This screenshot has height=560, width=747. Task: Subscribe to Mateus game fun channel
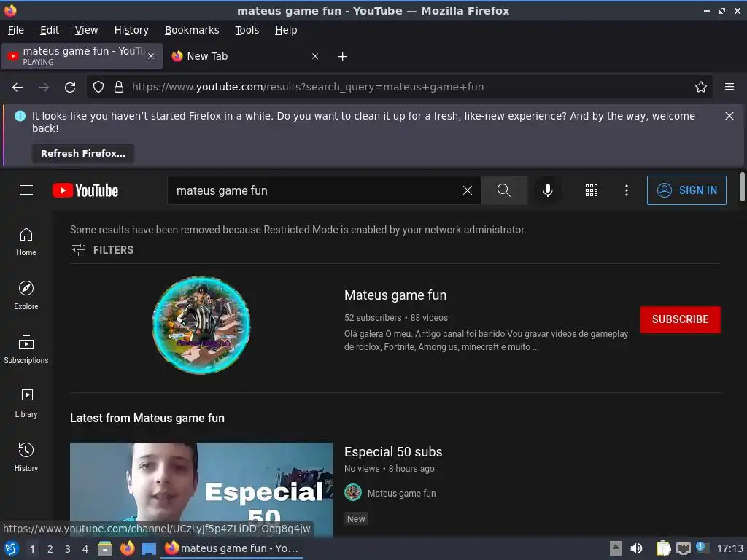pos(681,319)
